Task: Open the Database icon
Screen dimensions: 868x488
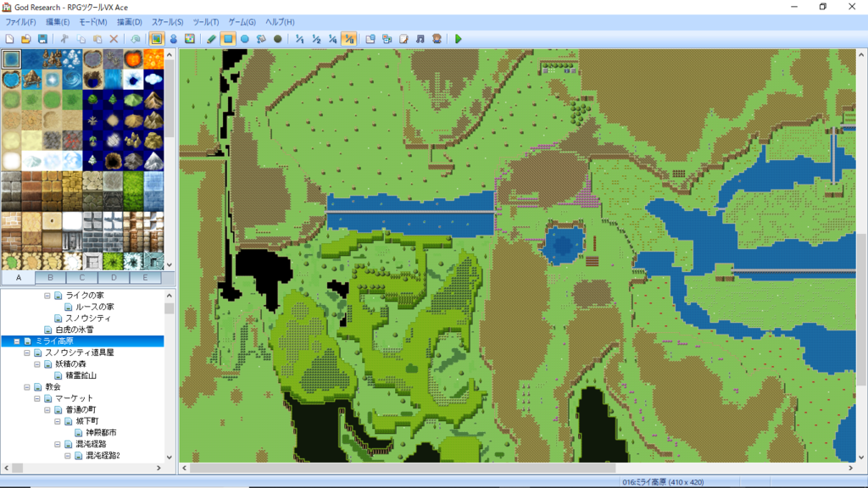Action: (x=370, y=39)
